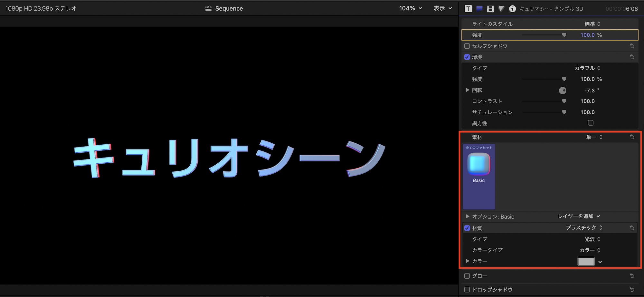644x297 pixels.
Task: Open the 表示 menu in the viewer
Action: coord(443,8)
